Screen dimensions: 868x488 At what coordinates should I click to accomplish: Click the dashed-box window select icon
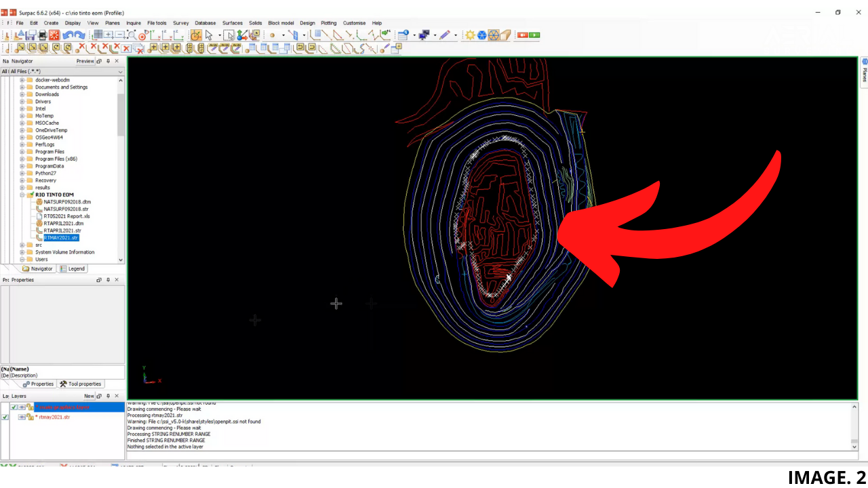coord(229,35)
